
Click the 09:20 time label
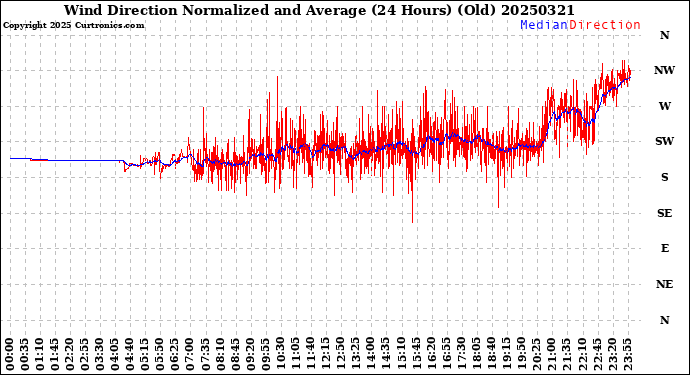251,354
